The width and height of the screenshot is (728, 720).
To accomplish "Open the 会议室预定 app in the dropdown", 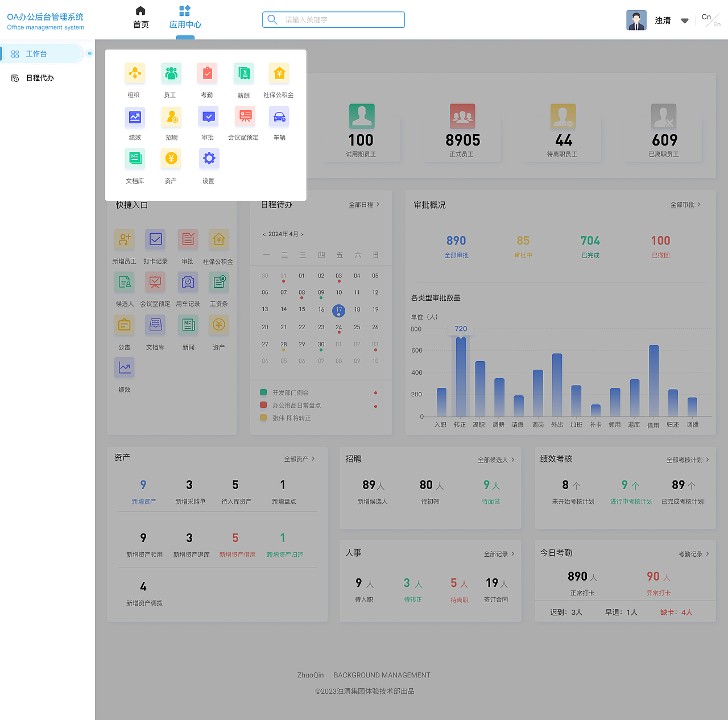I will coord(246,116).
